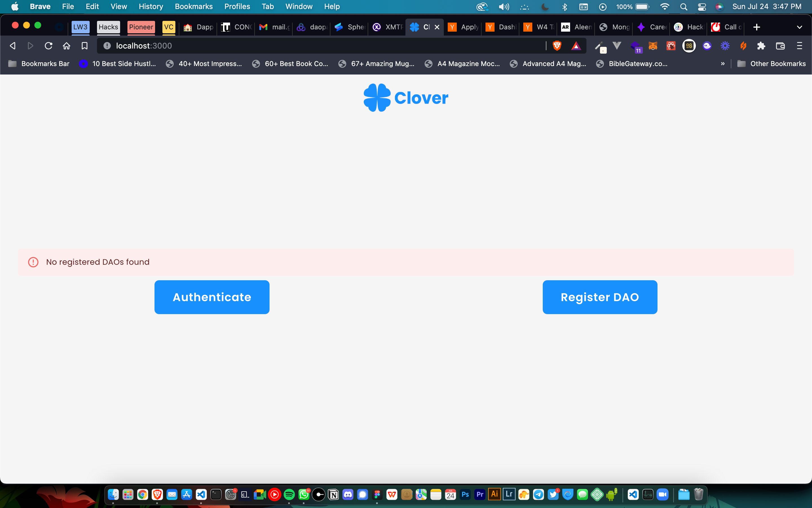812x508 pixels.
Task: Open a new tab with plus button
Action: point(757,27)
